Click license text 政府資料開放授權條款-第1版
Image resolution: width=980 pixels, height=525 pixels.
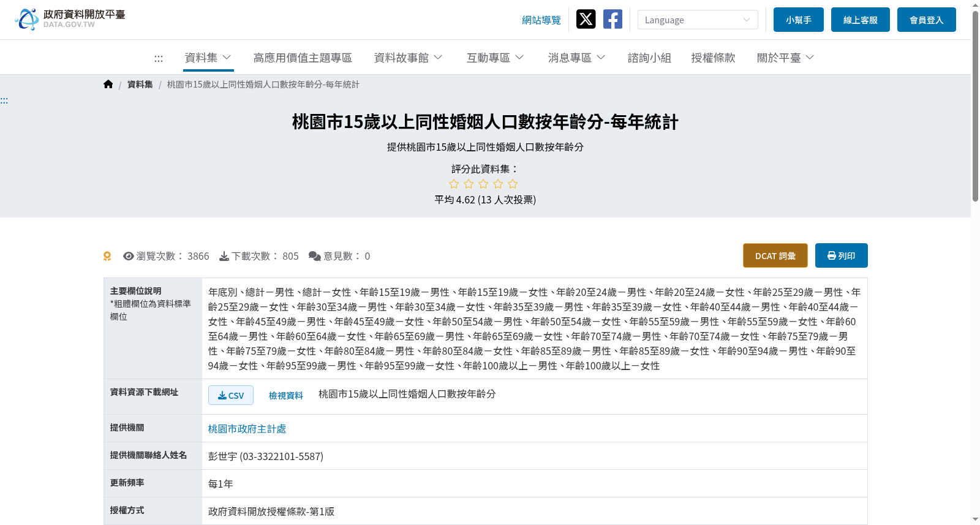point(271,512)
